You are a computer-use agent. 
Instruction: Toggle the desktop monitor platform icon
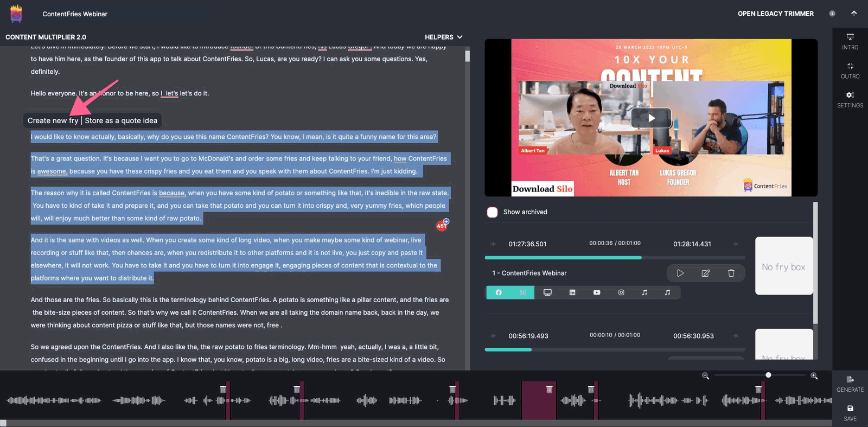click(547, 292)
